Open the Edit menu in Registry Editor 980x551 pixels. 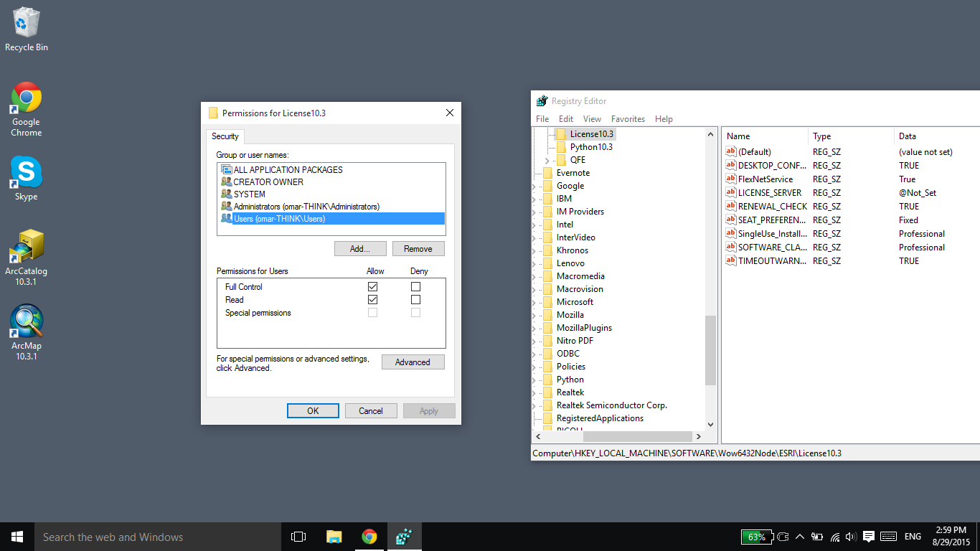click(x=566, y=119)
